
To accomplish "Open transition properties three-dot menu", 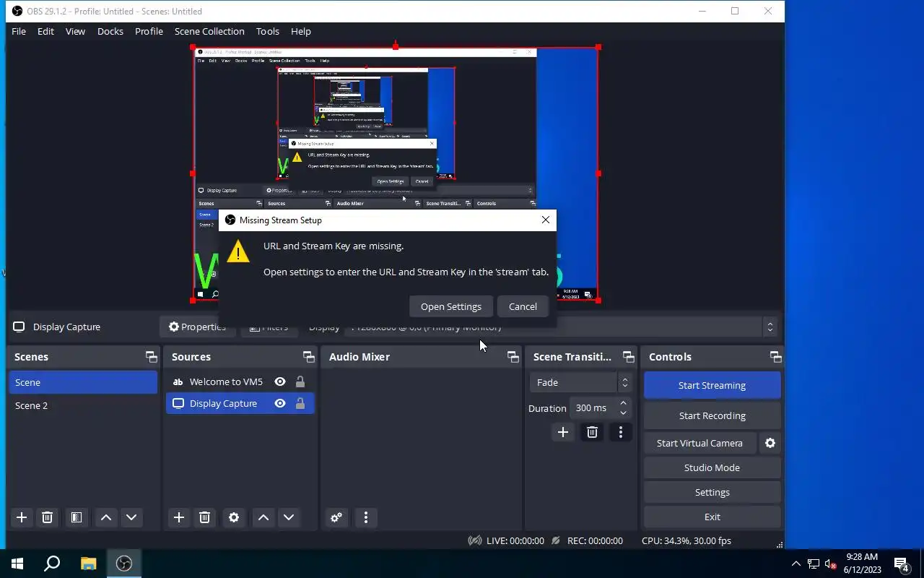I will (621, 432).
